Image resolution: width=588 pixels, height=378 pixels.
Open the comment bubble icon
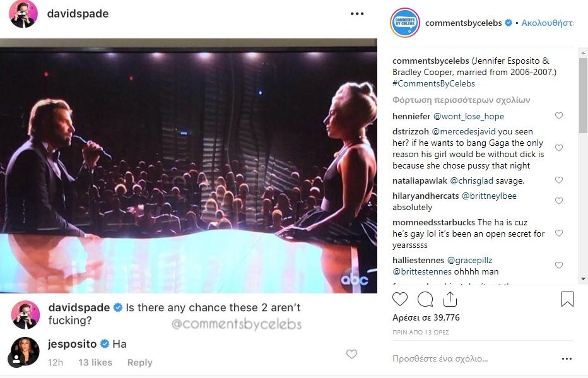(425, 298)
